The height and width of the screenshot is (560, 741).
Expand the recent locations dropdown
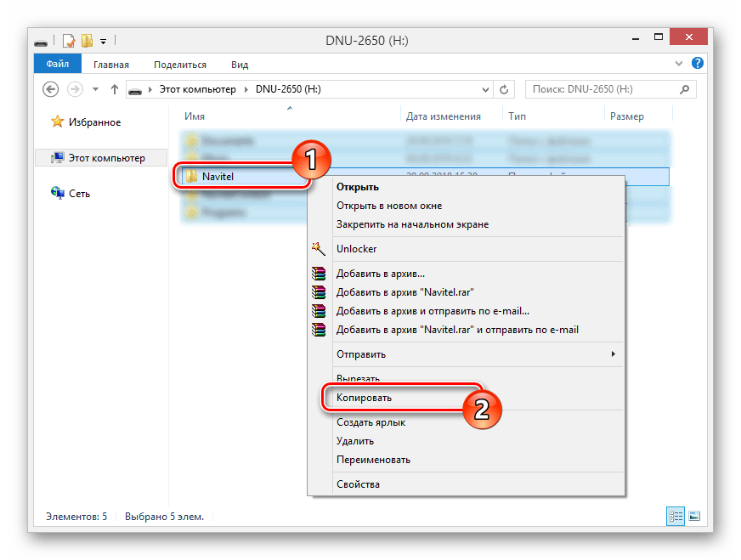94,89
